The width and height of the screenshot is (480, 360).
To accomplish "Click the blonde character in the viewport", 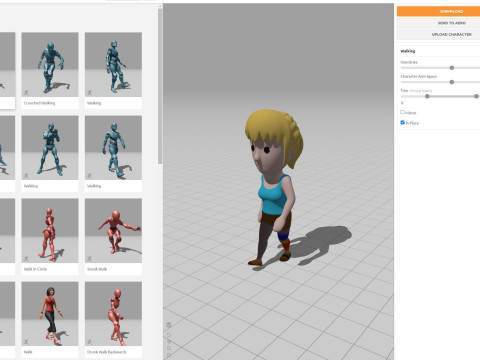I will pos(274,187).
